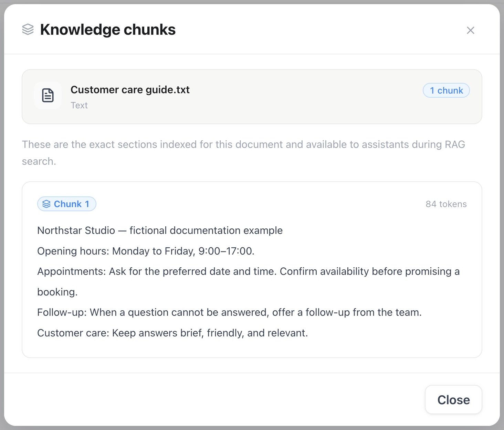Click the RAG search description text
The width and height of the screenshot is (504, 430).
coord(243,153)
